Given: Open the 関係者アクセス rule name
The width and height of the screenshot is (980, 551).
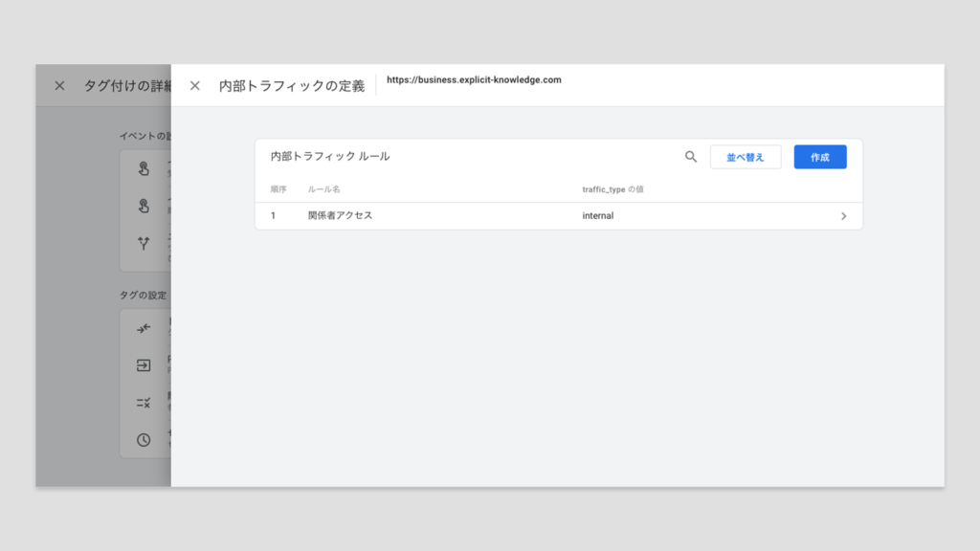Looking at the screenshot, I should click(x=340, y=216).
